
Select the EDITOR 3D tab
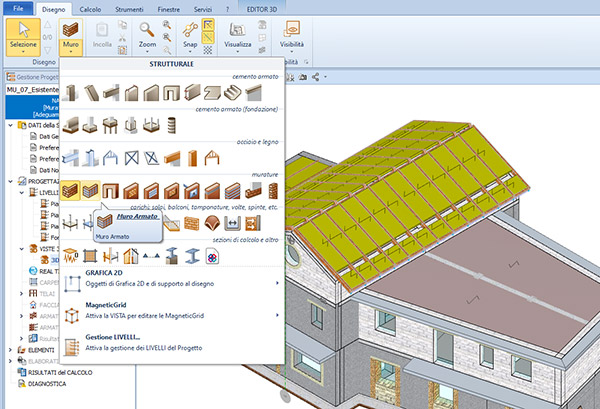click(262, 9)
